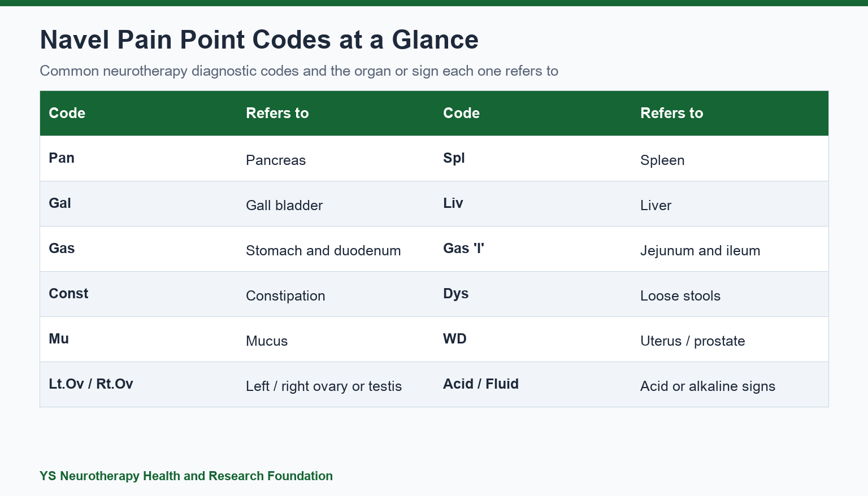Click the 'Spl' code cell

[533, 158]
